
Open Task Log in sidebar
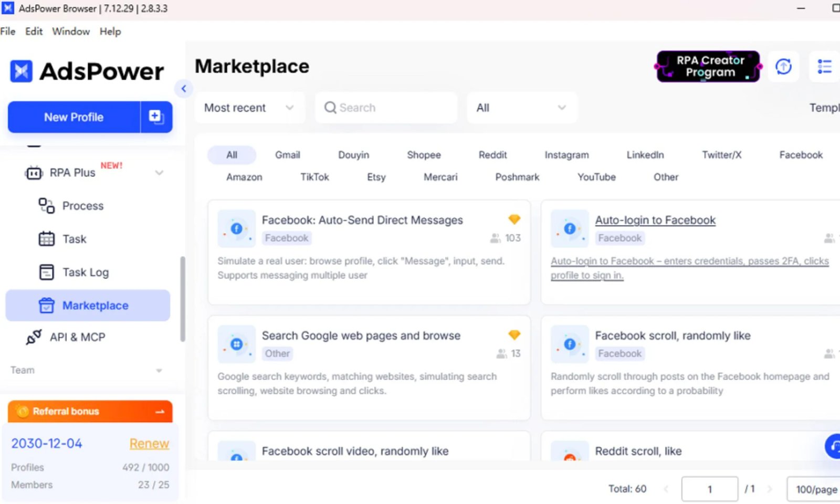(x=85, y=272)
